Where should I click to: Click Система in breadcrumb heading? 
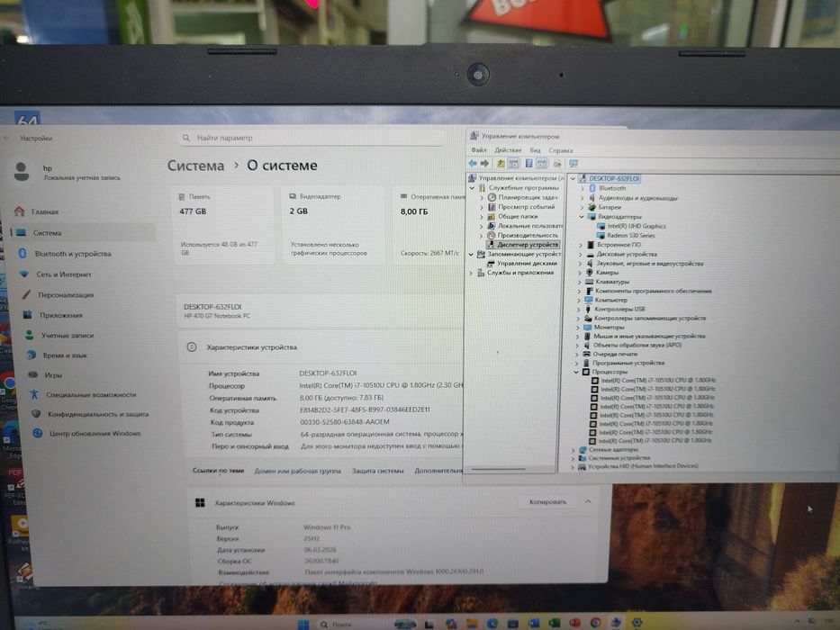(195, 166)
